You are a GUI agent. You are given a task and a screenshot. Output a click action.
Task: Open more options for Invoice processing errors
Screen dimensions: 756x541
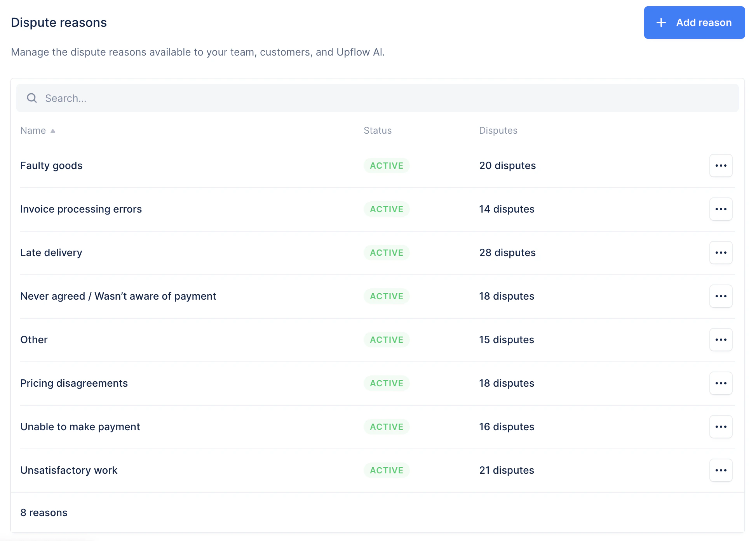721,209
